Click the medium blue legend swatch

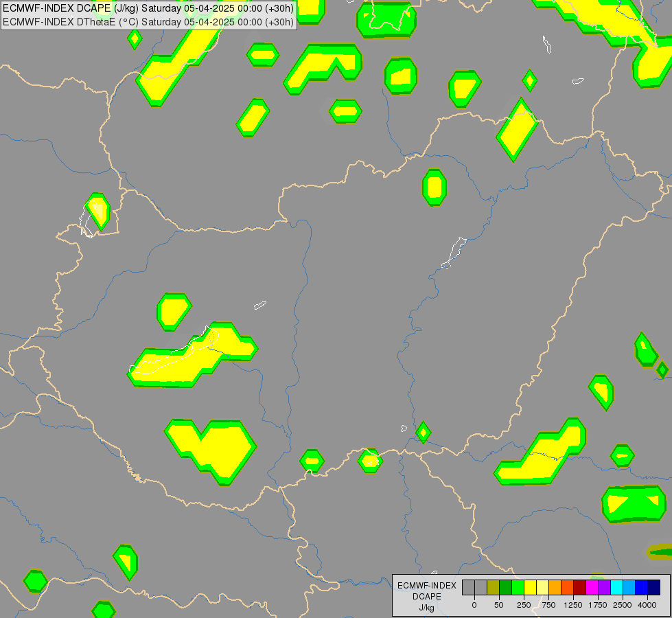(642, 587)
